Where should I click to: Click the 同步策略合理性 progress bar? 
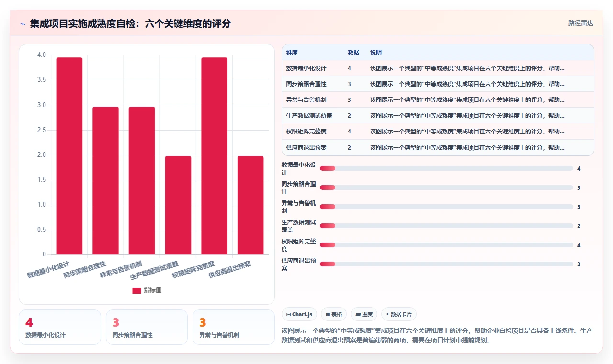[x=446, y=188]
